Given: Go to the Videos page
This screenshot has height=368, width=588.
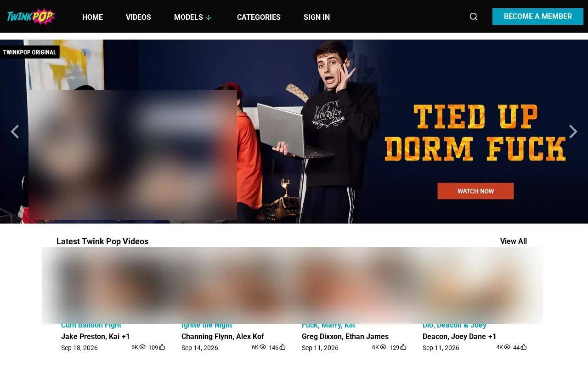Looking at the screenshot, I should (138, 17).
